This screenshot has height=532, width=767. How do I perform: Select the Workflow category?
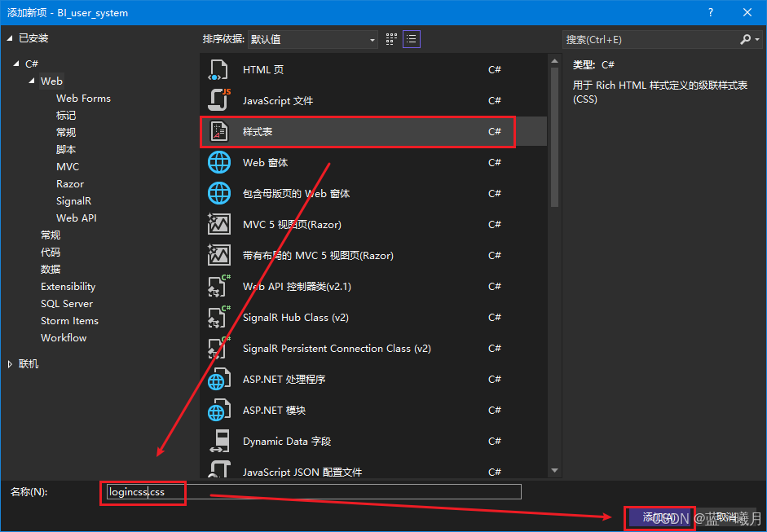pos(64,338)
